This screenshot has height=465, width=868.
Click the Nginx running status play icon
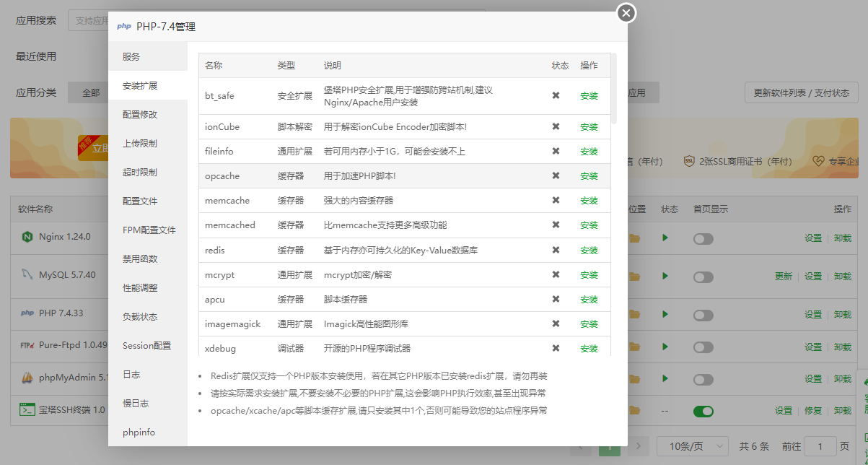[665, 238]
